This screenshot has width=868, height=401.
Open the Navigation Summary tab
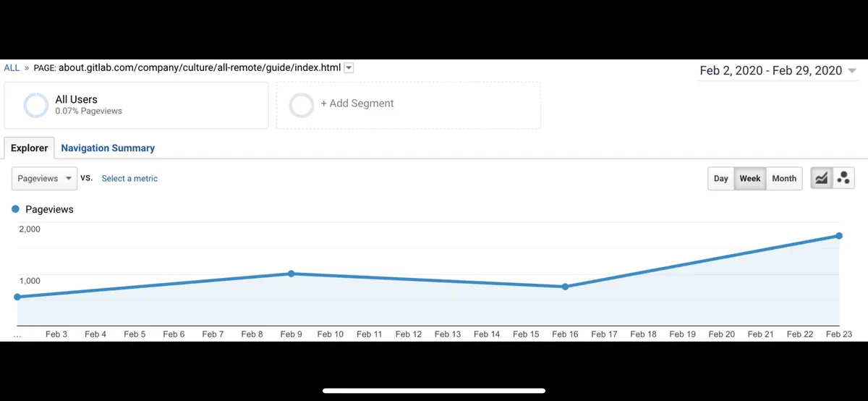pyautogui.click(x=108, y=148)
